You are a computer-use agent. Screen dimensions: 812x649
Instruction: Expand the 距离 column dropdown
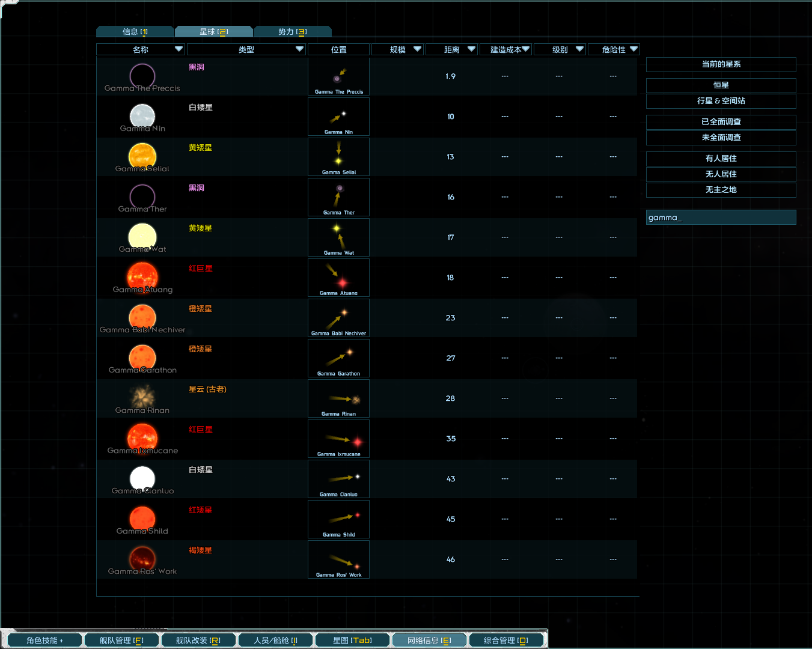471,49
